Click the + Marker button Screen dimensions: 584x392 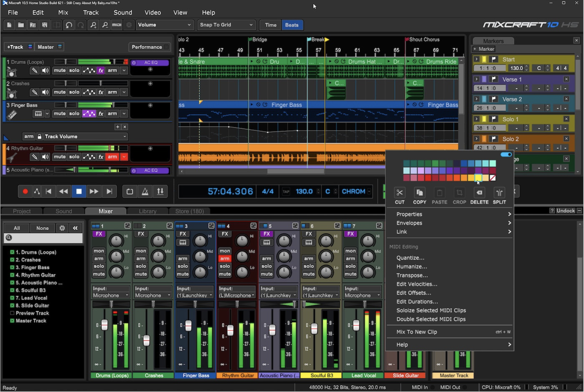pyautogui.click(x=484, y=49)
